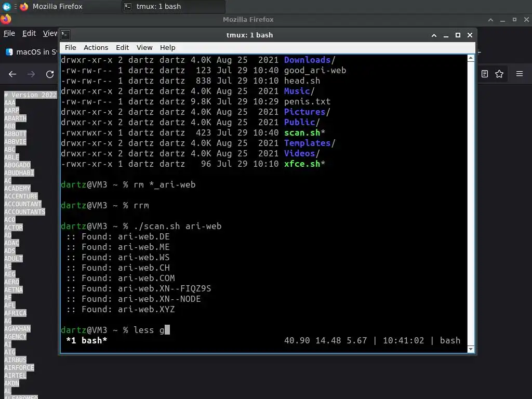Maximize the Firefox window

(514, 20)
